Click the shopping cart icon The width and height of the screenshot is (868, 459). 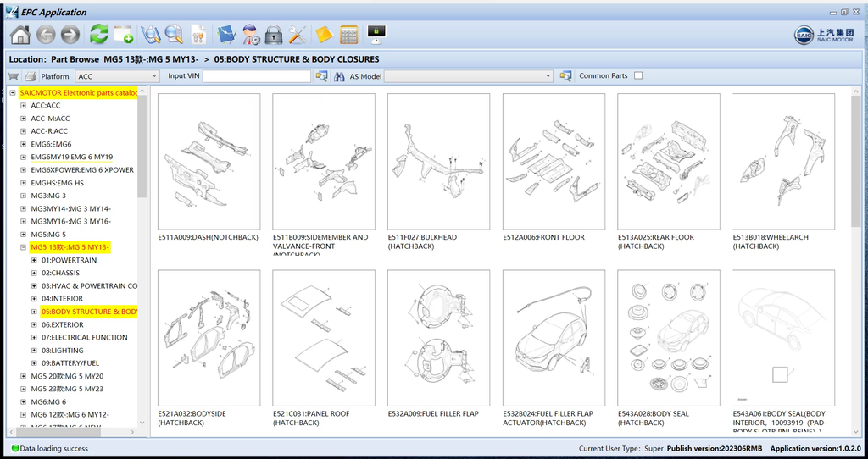point(14,76)
